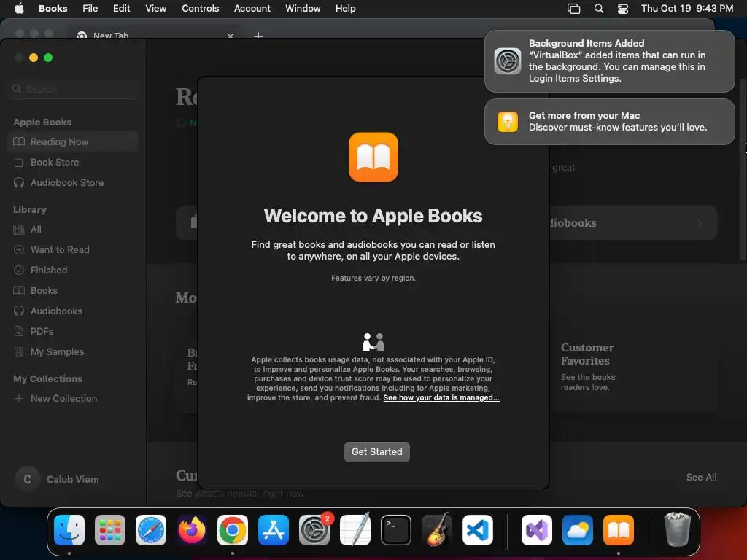Open the Books menu in the menu bar
Screen dimensions: 747x560
pos(53,9)
